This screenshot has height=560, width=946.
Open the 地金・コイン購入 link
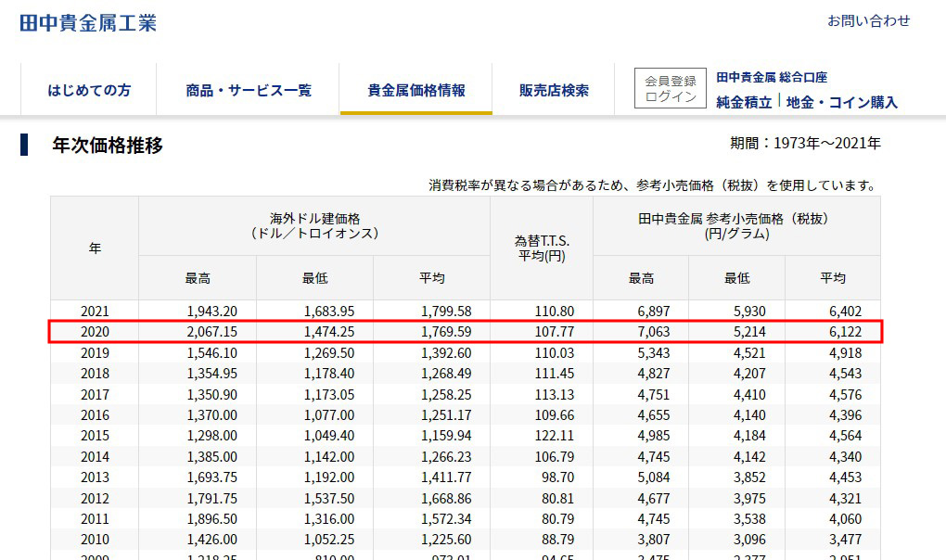click(841, 102)
